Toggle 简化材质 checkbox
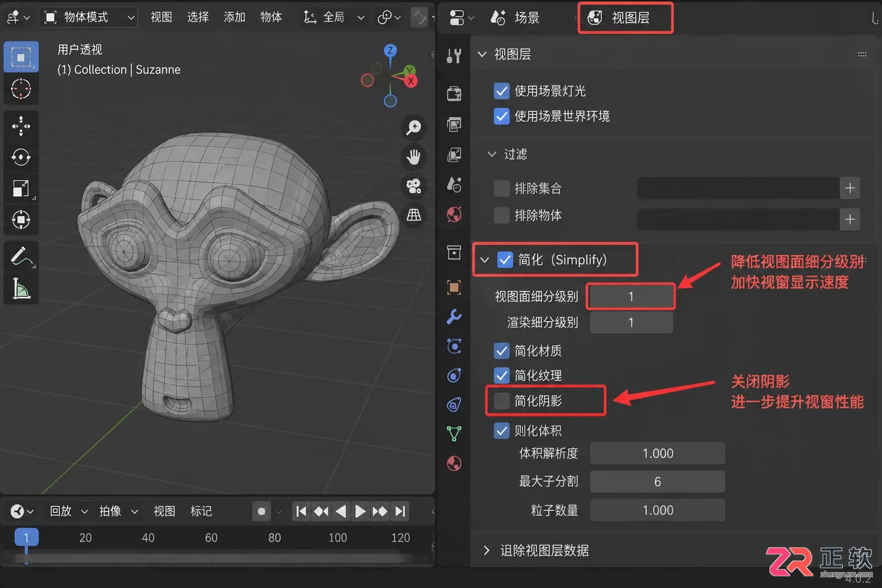Image resolution: width=882 pixels, height=588 pixels. pos(502,351)
